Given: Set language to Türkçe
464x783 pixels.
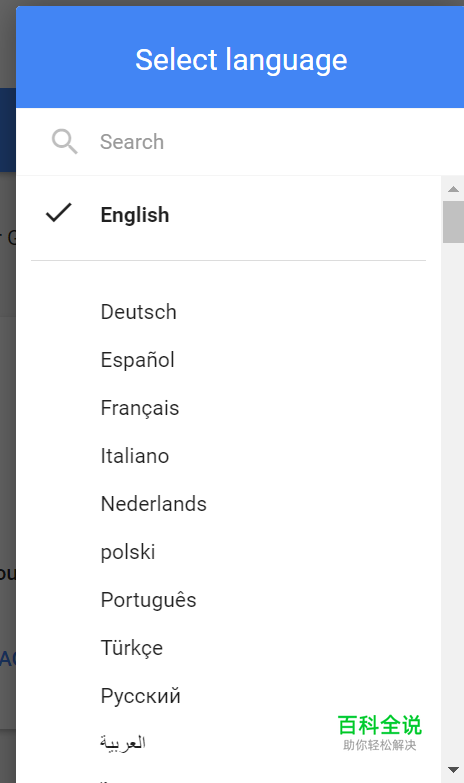Looking at the screenshot, I should pyautogui.click(x=229, y=648).
